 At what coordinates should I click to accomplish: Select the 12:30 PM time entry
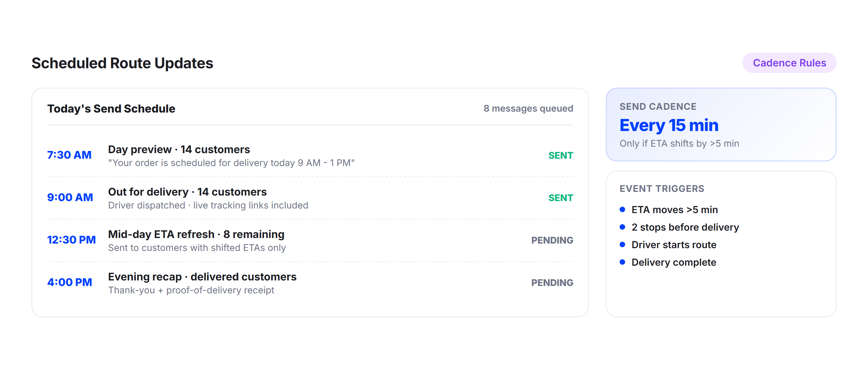tap(71, 240)
